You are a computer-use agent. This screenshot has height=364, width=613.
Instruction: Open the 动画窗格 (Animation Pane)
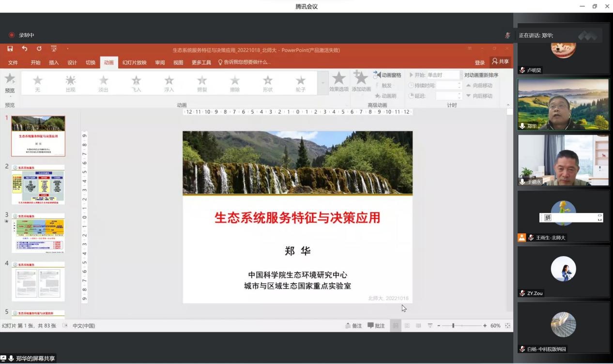[x=387, y=75]
